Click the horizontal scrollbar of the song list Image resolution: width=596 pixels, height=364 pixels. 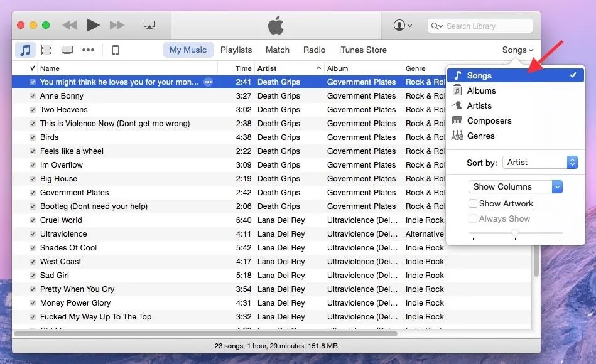tap(205, 334)
